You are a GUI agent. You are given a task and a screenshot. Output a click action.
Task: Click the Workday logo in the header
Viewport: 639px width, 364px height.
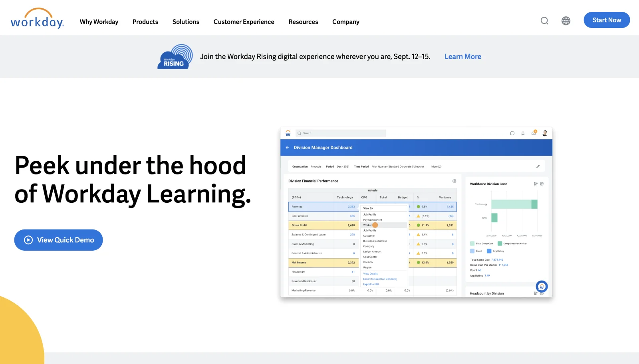(x=37, y=18)
